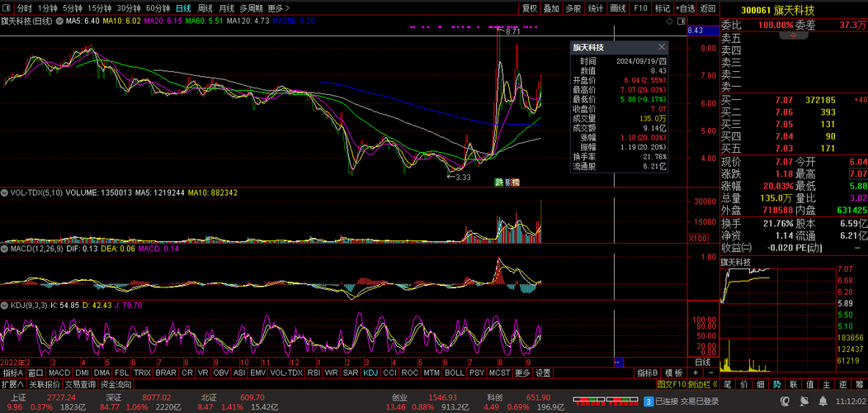This screenshot has height=413, width=868.
Task: Select the 日线 period tab in the top bar
Action: click(x=184, y=8)
